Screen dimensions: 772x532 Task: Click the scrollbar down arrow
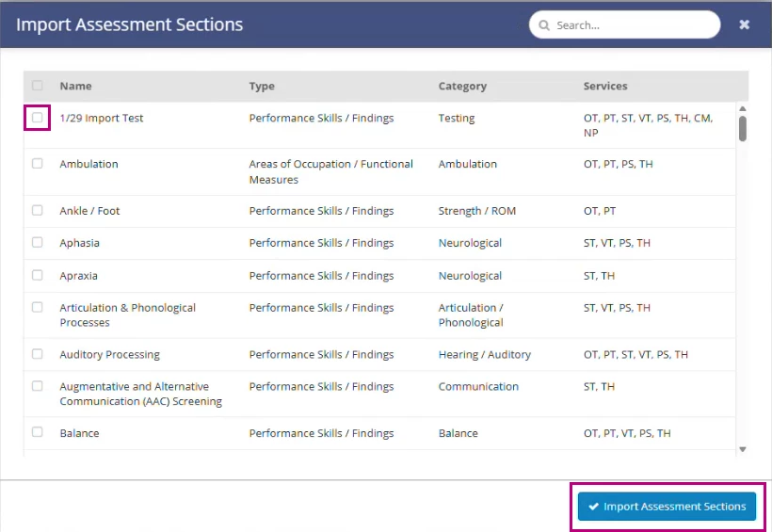click(x=743, y=449)
